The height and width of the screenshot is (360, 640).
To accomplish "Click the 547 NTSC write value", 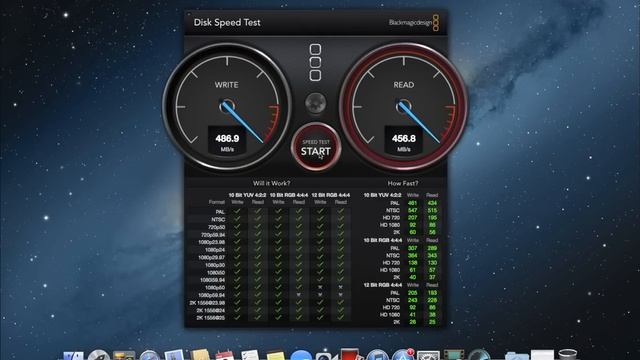I will pos(413,211).
